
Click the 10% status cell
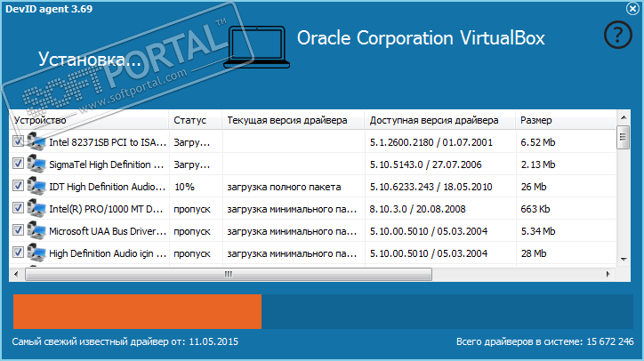coord(184,187)
